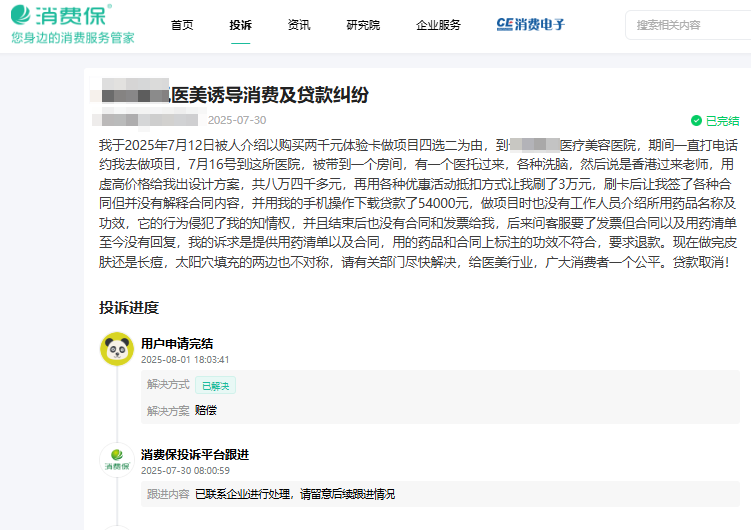751x530 pixels.
Task: Click the blurred merchant name in title
Action: (x=133, y=96)
